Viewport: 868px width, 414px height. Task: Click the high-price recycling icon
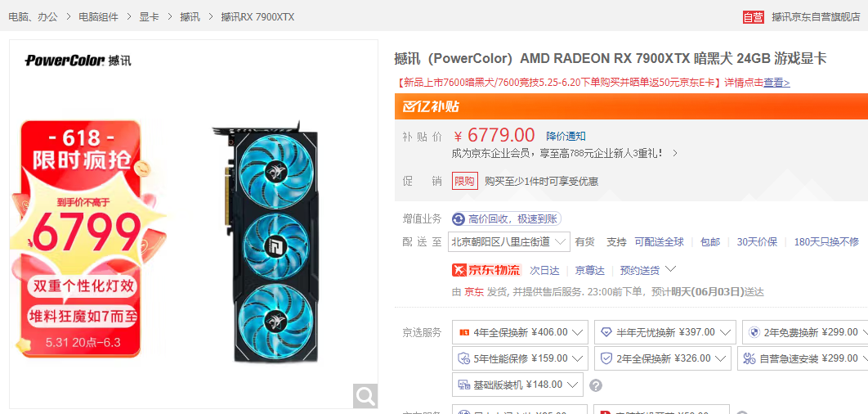[459, 219]
